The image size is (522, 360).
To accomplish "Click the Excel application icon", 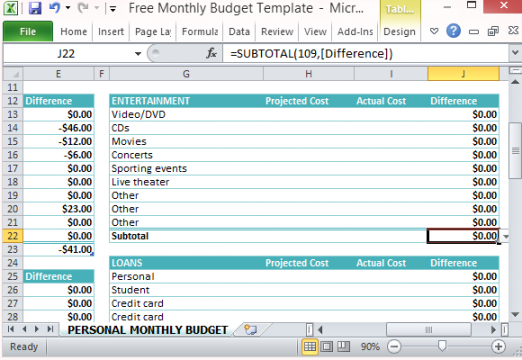I will coord(11,8).
